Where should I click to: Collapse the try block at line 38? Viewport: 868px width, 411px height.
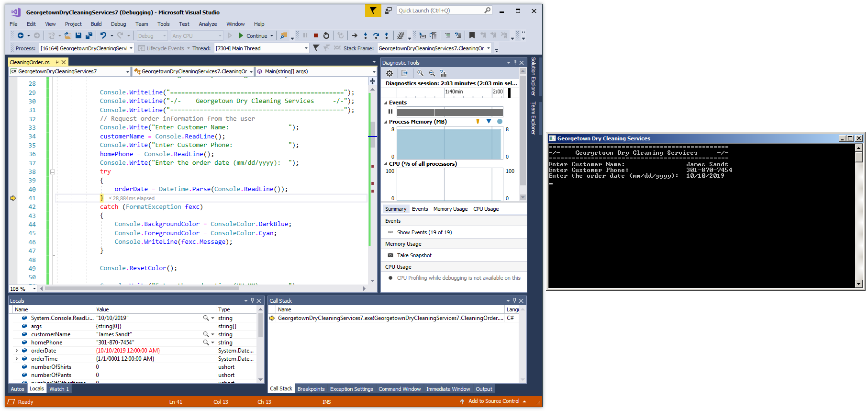click(x=53, y=171)
